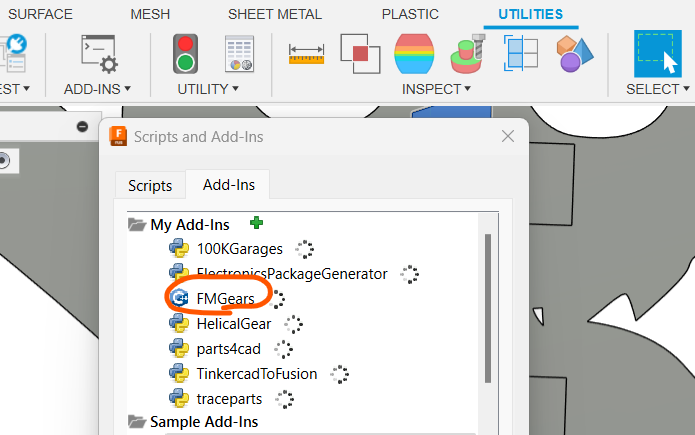Screen dimensions: 695x435
Task: Click the add-ins list vertical scrollbar
Action: pyautogui.click(x=488, y=308)
